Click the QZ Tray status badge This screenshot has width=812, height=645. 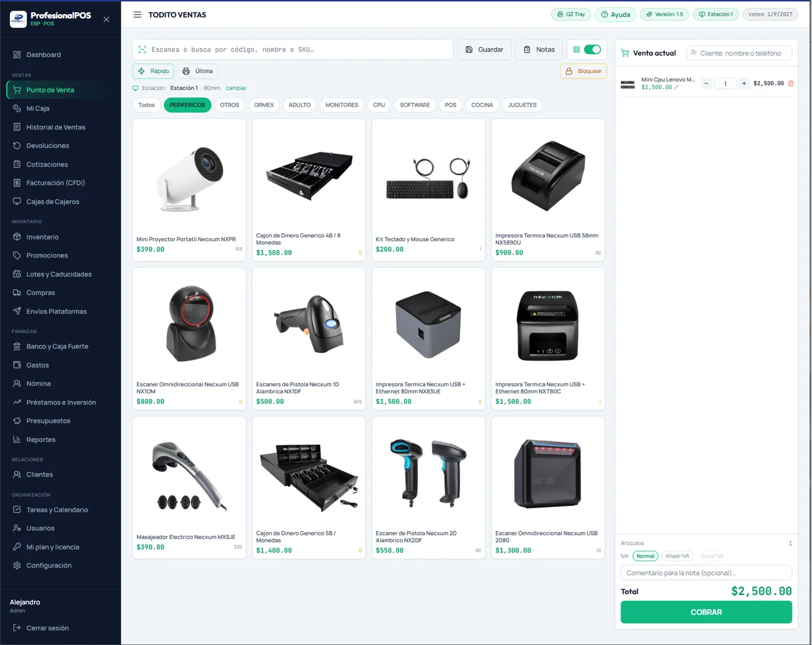(x=571, y=15)
